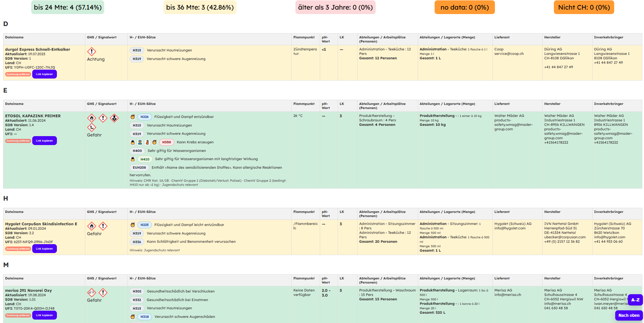Click the flame pictogram in Hygolet CorpuSan row
This screenshot has width=644, height=323.
92,226
